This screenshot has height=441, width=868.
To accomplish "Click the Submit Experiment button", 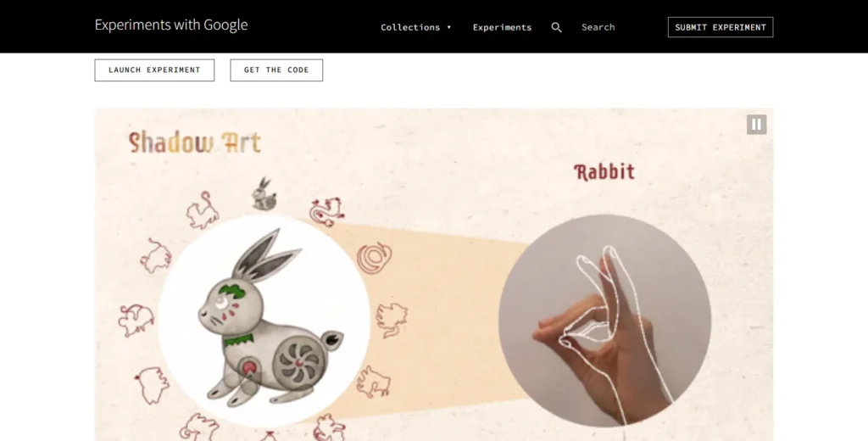I will pos(721,27).
